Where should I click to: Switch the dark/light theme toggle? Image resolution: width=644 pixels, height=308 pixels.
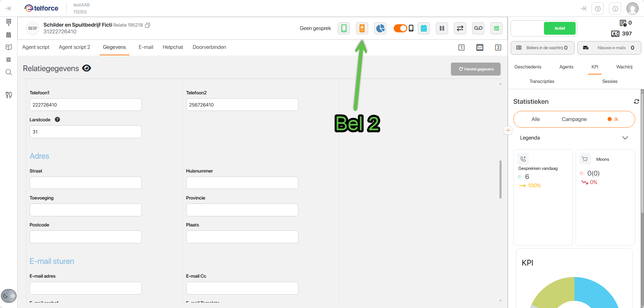click(9, 296)
